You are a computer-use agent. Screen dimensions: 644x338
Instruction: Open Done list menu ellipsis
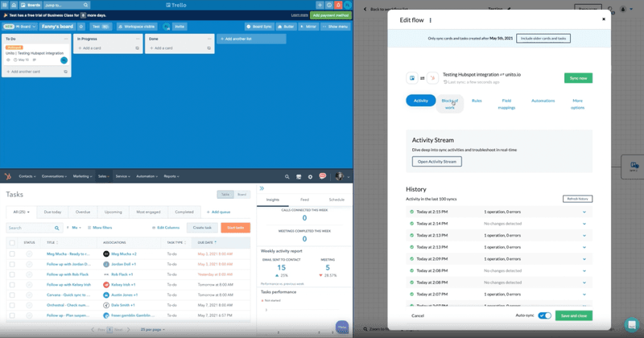(209, 39)
